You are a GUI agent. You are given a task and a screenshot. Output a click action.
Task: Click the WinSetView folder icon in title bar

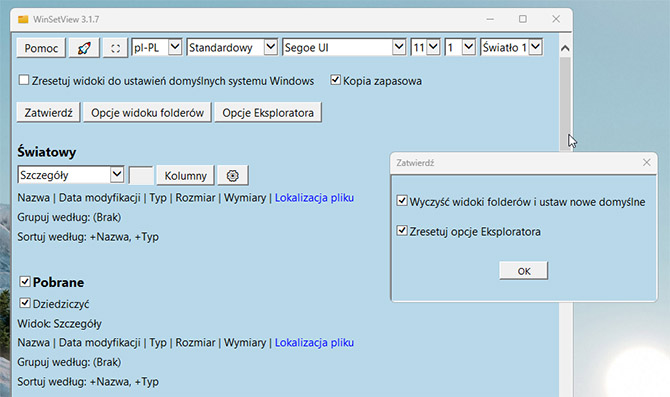23,19
